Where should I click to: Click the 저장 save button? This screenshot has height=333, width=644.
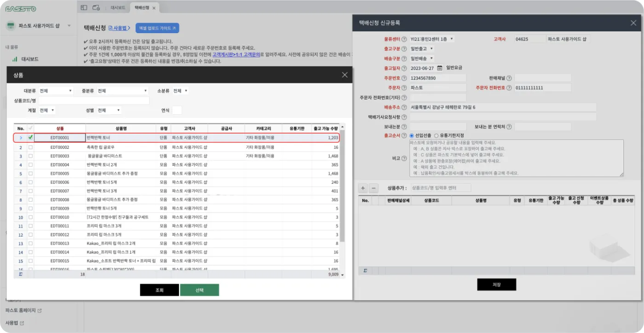pyautogui.click(x=496, y=285)
